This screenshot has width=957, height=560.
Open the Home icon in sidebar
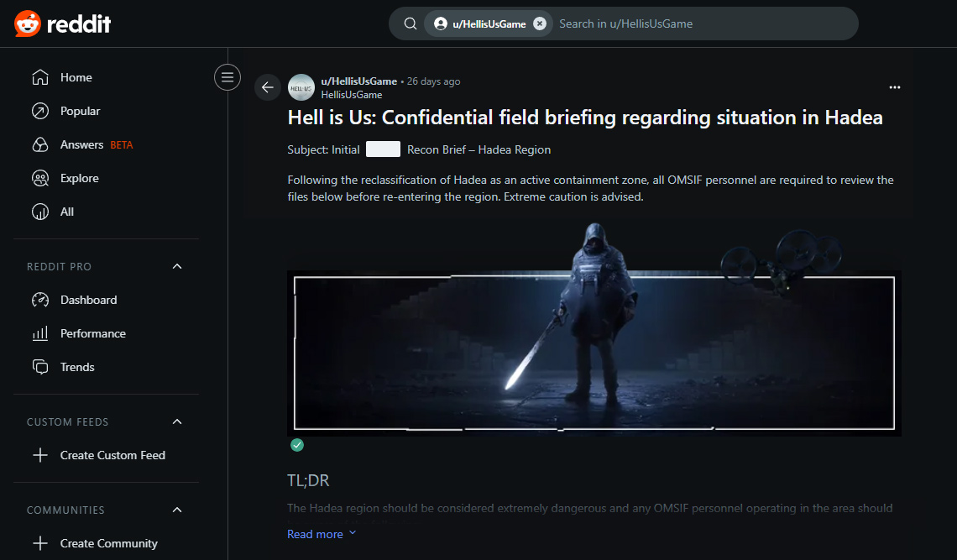coord(40,77)
